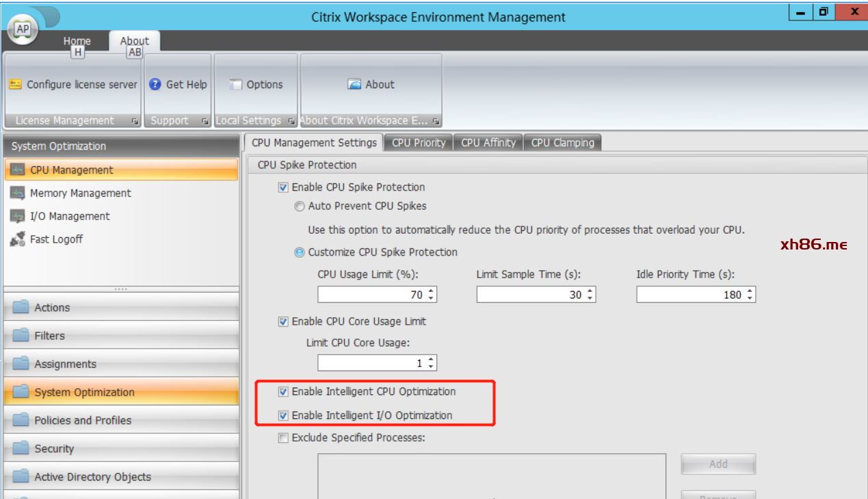The width and height of the screenshot is (868, 499).
Task: Expand the Local Settings group launcher
Action: 291,121
